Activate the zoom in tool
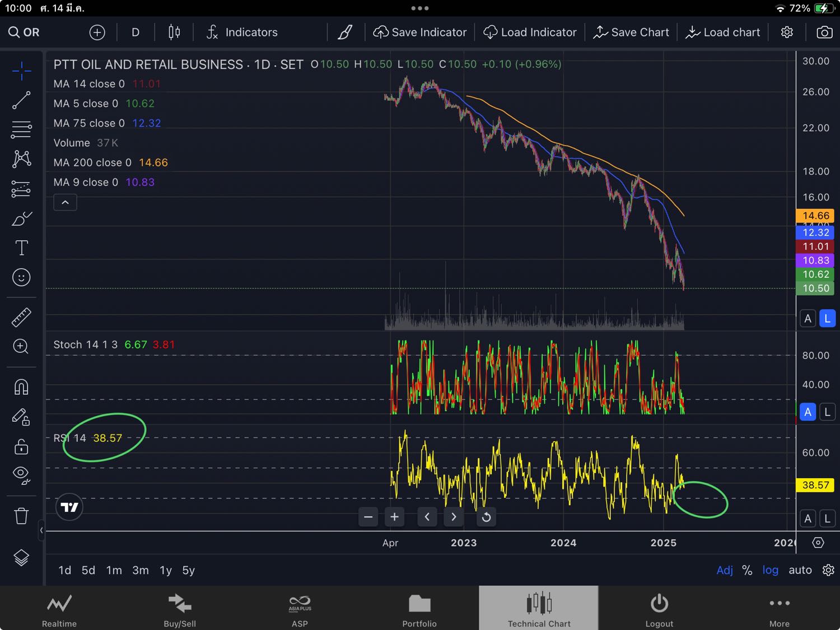The width and height of the screenshot is (840, 630). 21,347
